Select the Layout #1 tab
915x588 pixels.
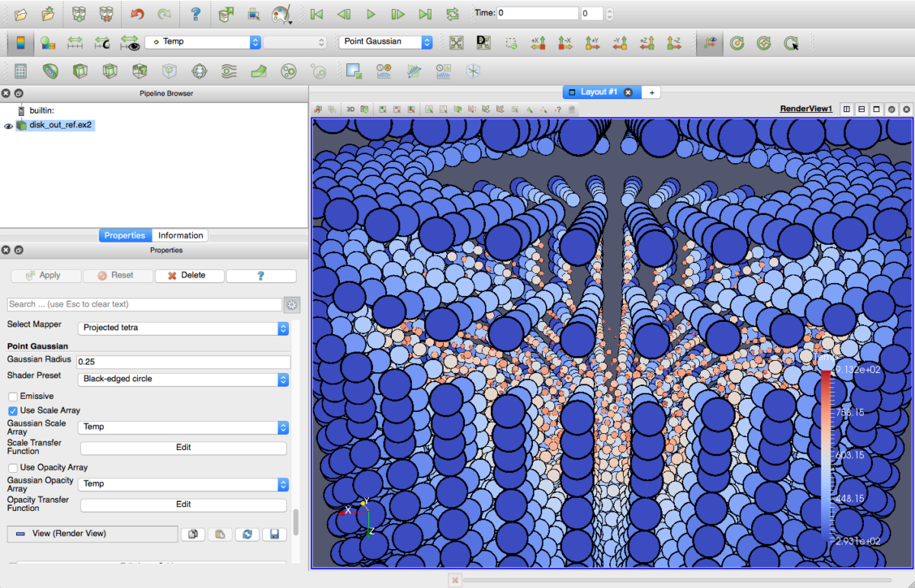click(601, 91)
